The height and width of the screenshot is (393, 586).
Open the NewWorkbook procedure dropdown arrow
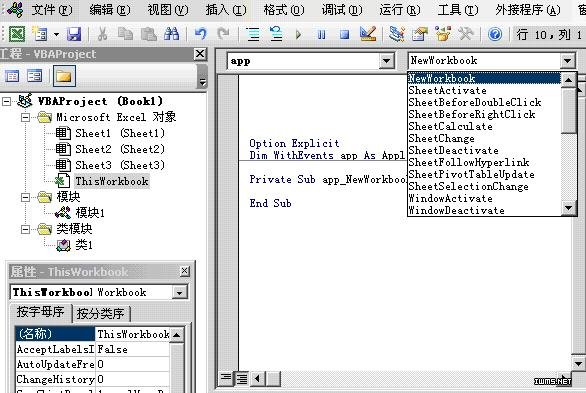pyautogui.click(x=568, y=61)
